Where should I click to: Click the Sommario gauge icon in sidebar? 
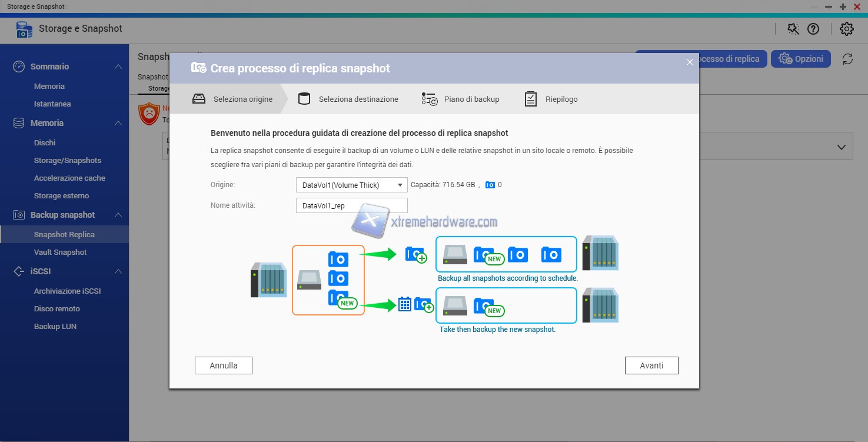pyautogui.click(x=19, y=67)
